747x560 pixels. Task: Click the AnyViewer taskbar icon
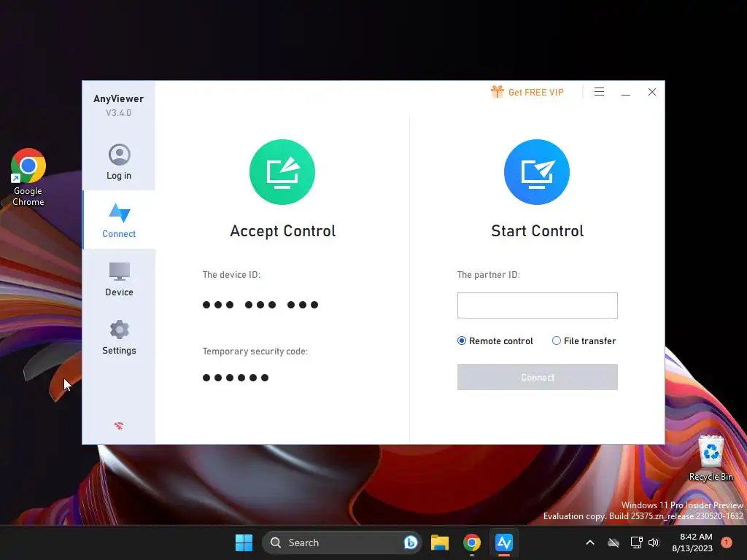click(x=503, y=542)
